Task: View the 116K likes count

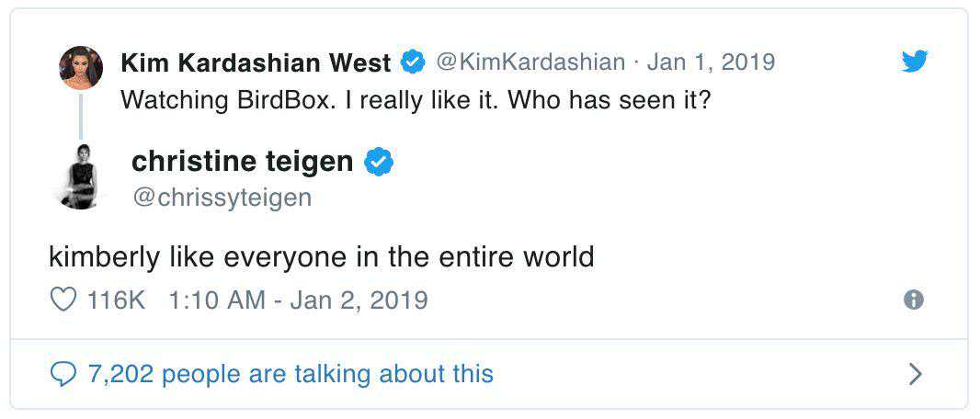Action: (x=117, y=300)
